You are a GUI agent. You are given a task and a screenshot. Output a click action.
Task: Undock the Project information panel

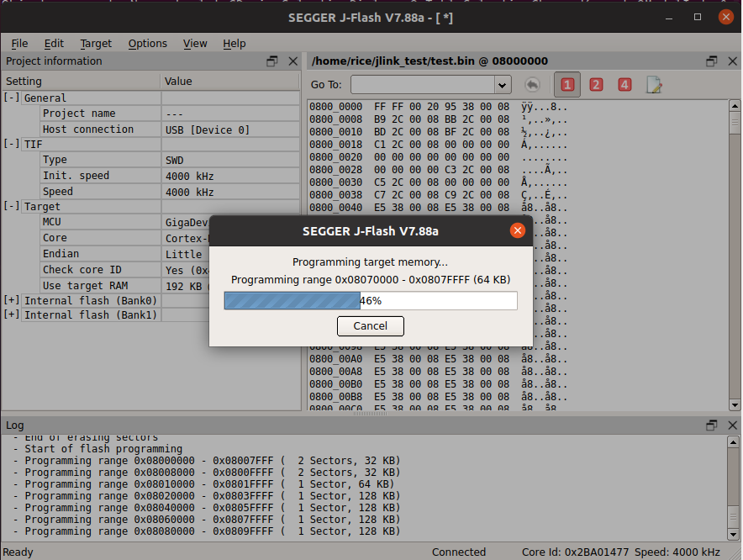272,61
